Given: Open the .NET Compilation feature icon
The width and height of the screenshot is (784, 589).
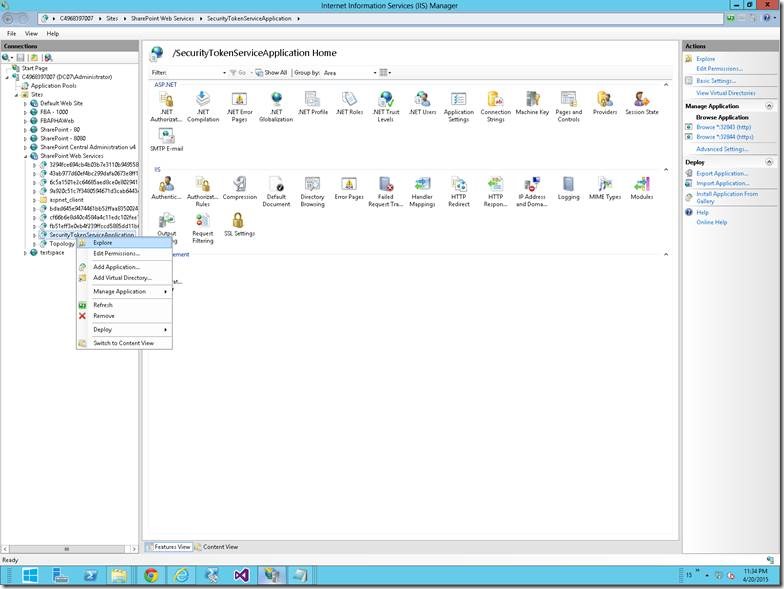Looking at the screenshot, I should click(203, 106).
